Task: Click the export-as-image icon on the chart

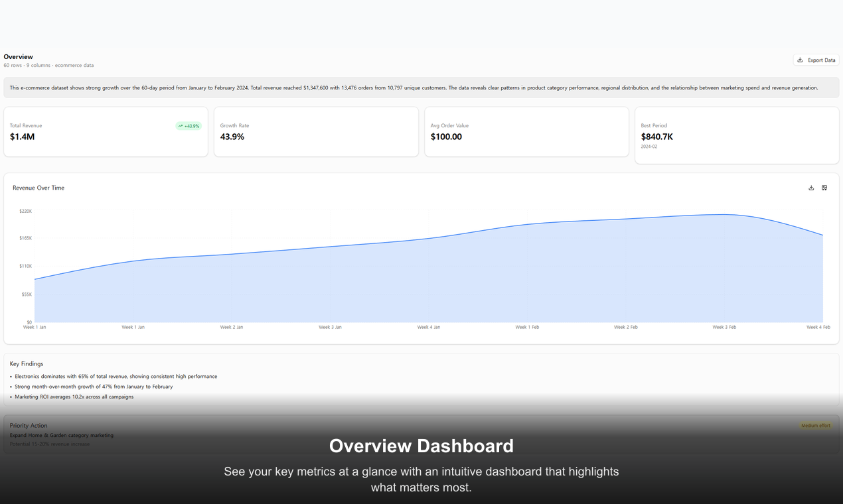Action: [824, 188]
